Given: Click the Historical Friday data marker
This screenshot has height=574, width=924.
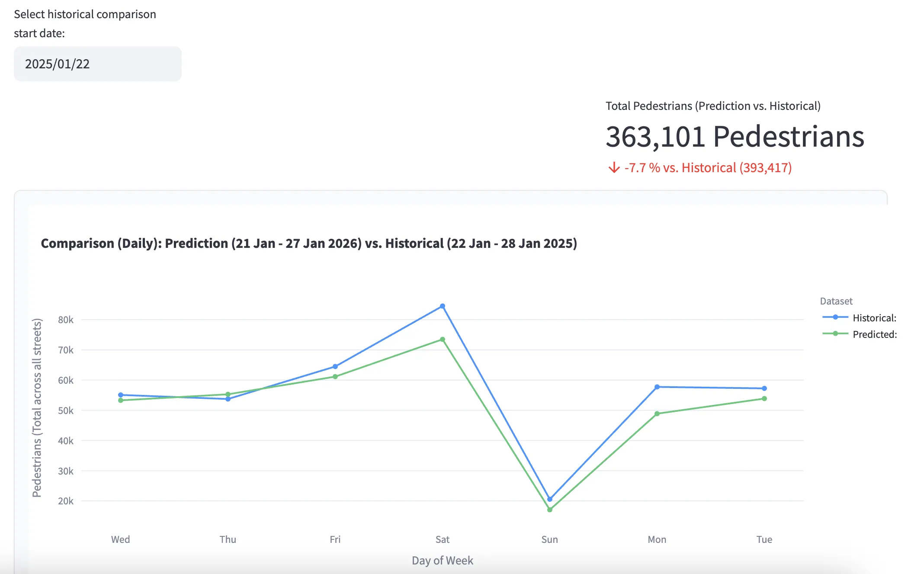Looking at the screenshot, I should (335, 366).
